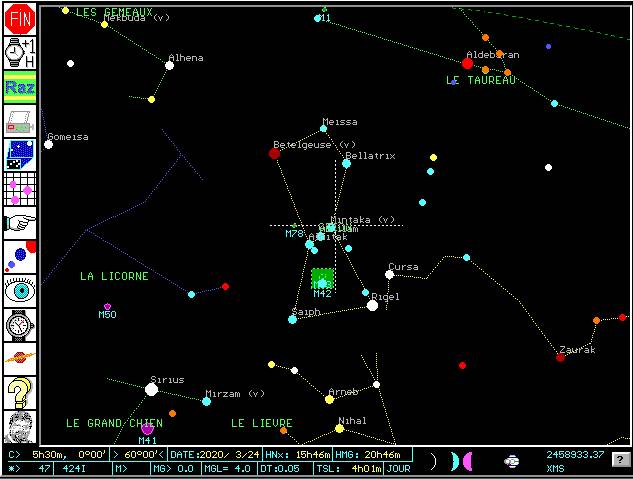This screenshot has width=633, height=479.
Task: Select the star Betelgeuse
Action: (275, 153)
